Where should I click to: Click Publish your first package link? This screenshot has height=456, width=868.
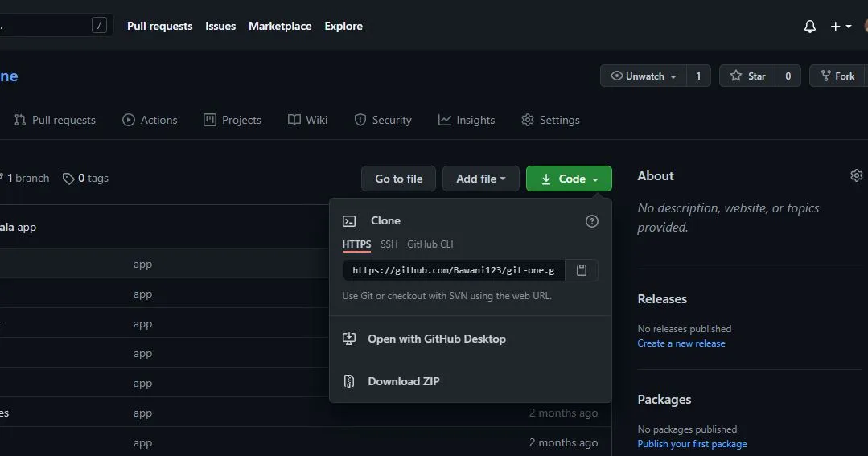(692, 444)
